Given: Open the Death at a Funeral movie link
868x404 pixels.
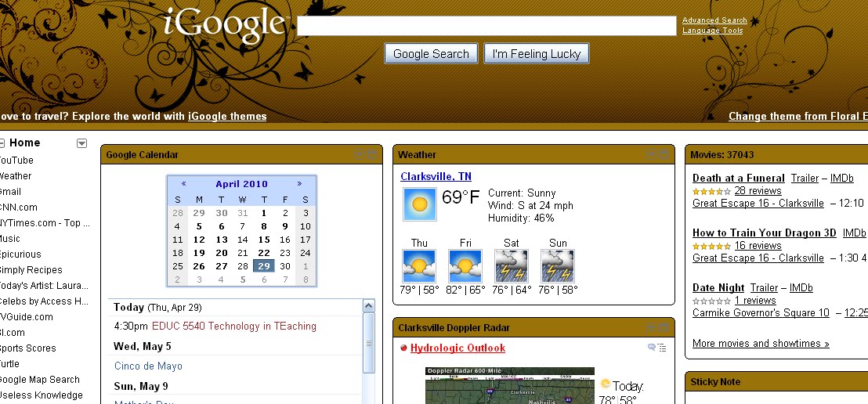Looking at the screenshot, I should click(x=739, y=179).
